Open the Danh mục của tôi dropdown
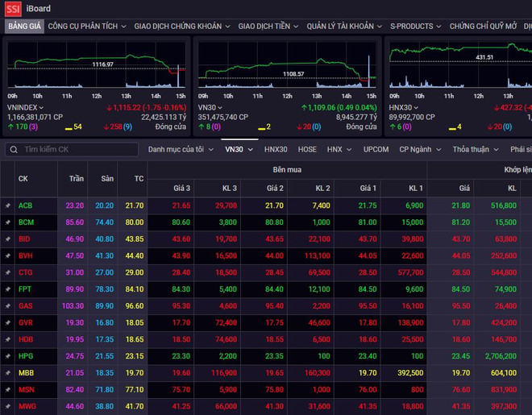The width and height of the screenshot is (532, 415). 181,149
